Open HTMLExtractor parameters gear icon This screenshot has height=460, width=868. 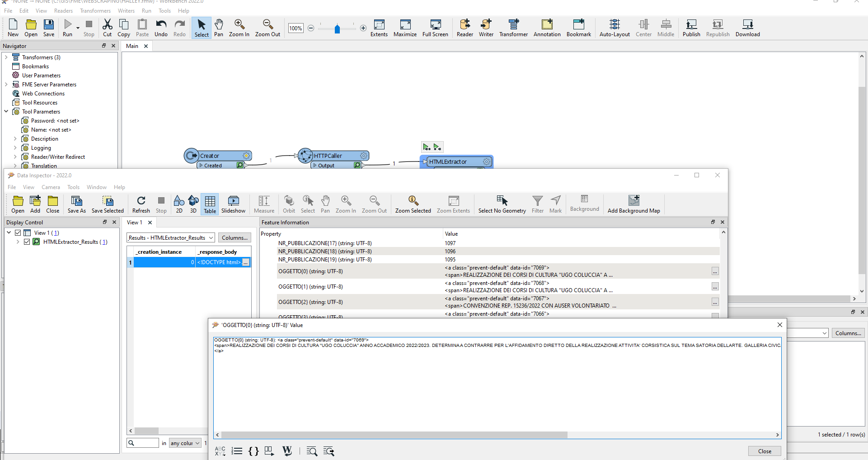(487, 161)
